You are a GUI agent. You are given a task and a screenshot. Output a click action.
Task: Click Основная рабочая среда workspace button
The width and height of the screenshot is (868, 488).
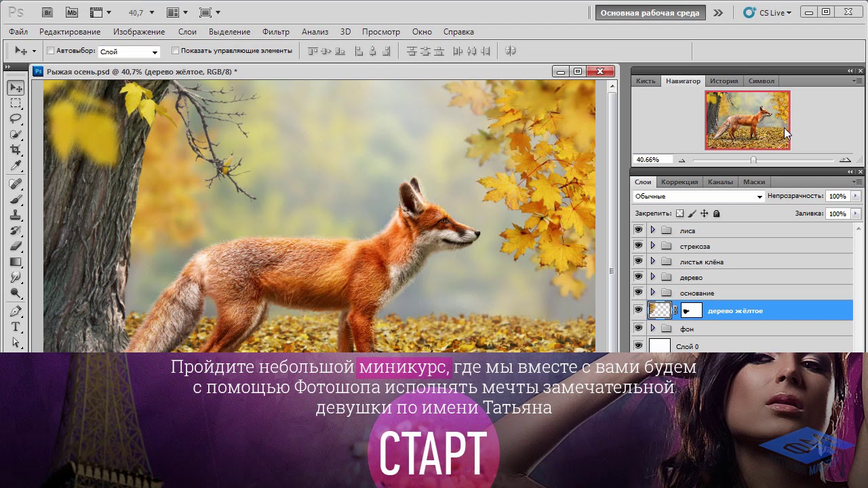click(650, 12)
